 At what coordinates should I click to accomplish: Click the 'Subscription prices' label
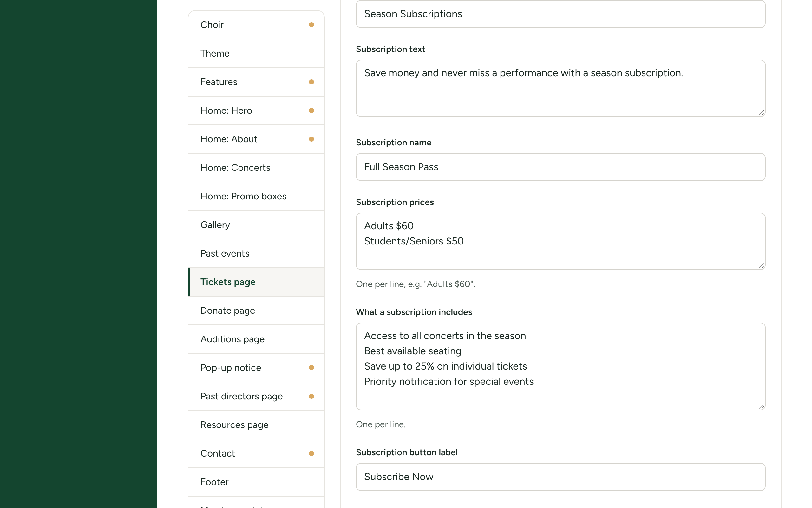[395, 202]
